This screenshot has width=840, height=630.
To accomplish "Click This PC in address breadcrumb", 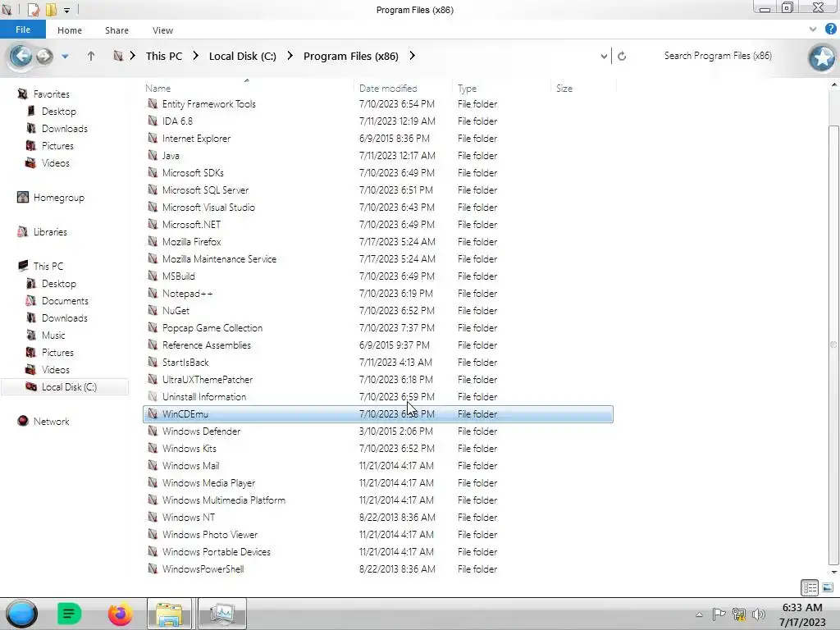I will click(164, 57).
